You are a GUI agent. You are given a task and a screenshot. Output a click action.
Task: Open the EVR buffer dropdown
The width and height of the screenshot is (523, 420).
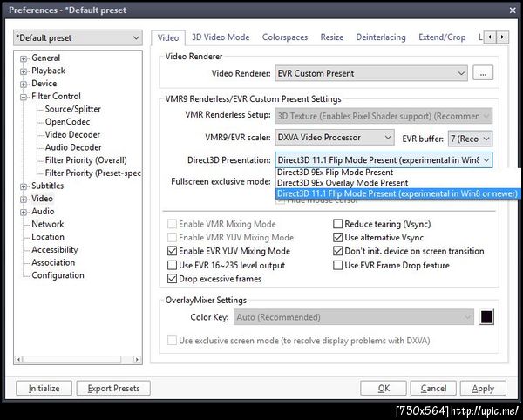point(471,139)
